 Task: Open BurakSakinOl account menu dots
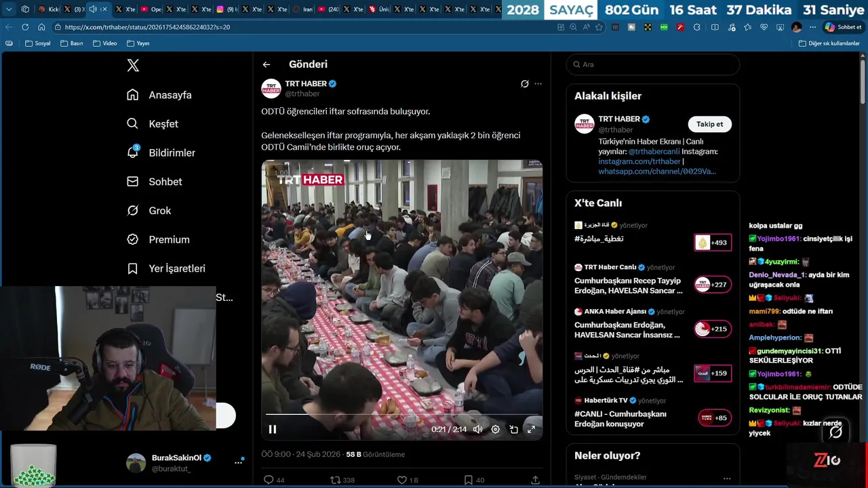click(x=238, y=462)
